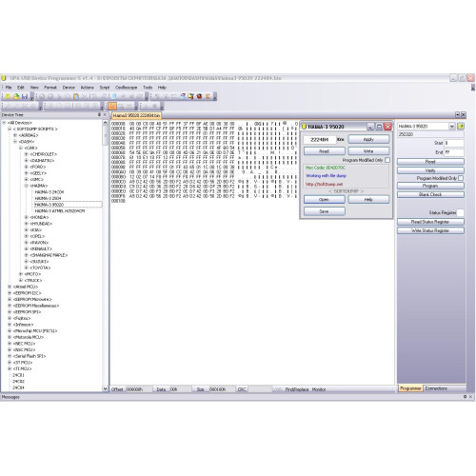476x476 pixels.
Task: Toggle Program Modified Only in HAIMA-3 dialog
Action: point(387,160)
